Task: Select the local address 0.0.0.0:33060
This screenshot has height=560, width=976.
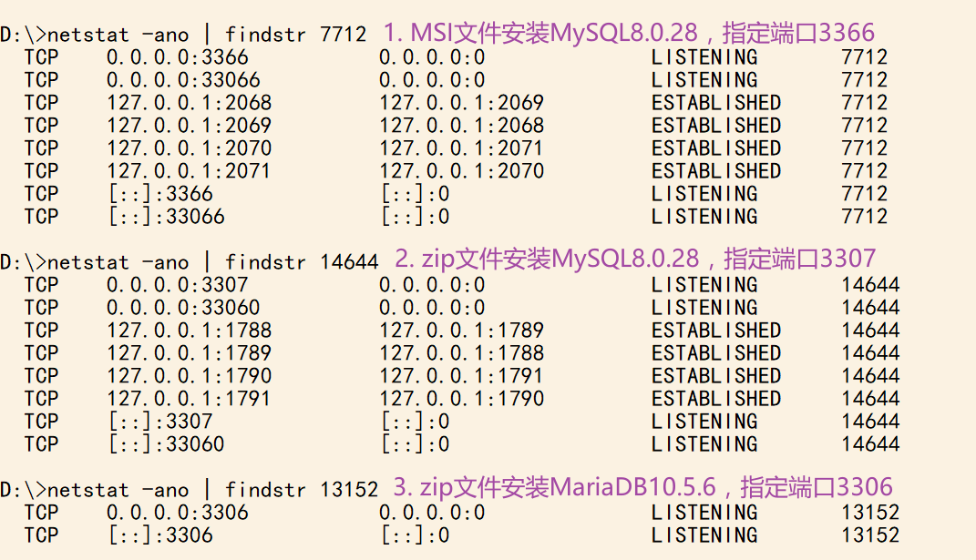Action: (183, 308)
